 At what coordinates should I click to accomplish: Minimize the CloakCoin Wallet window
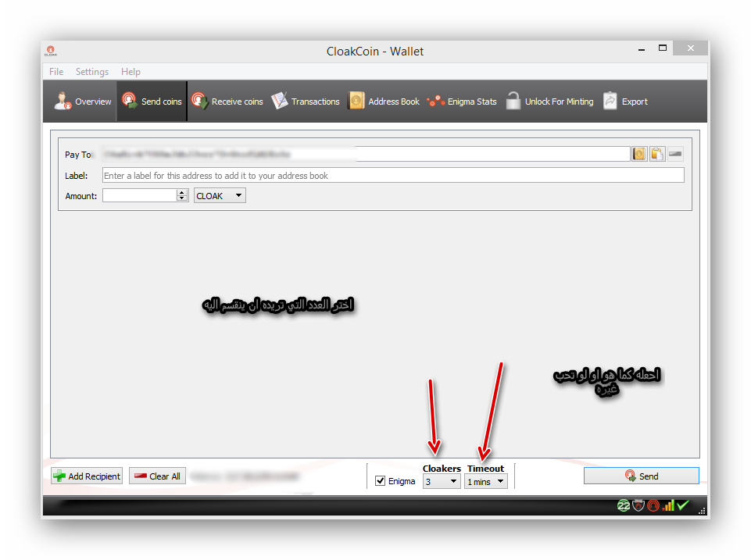(x=642, y=49)
